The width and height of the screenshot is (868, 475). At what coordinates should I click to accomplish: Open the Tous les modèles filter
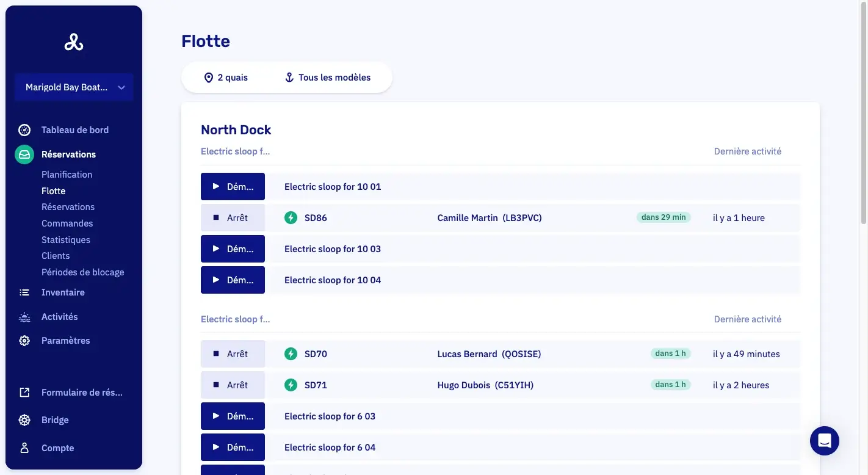click(328, 78)
